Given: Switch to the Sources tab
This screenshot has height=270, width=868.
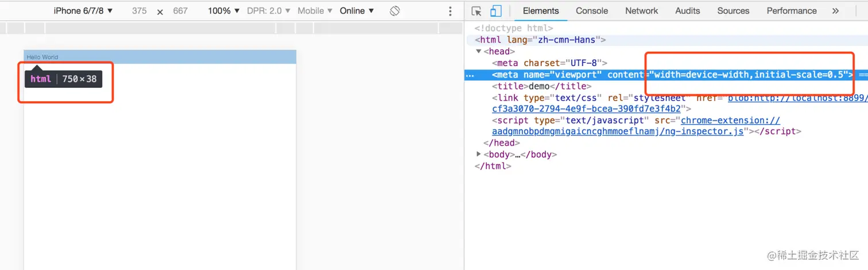Looking at the screenshot, I should [x=733, y=11].
